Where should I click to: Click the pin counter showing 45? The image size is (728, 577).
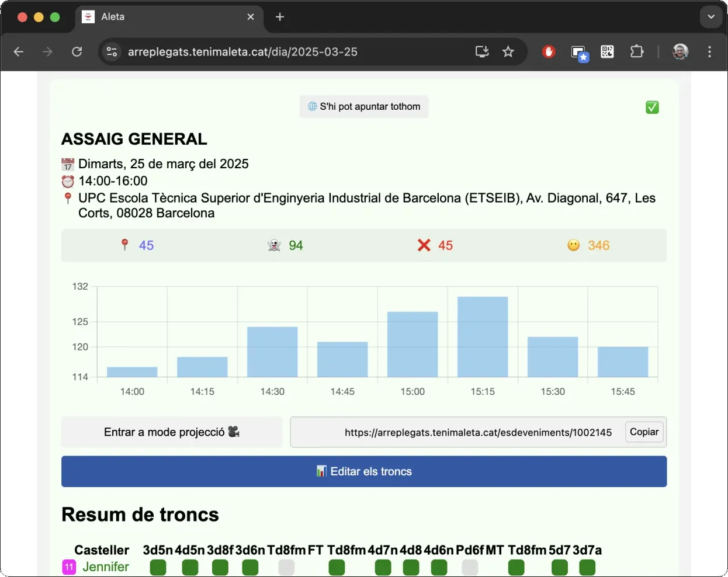click(x=137, y=245)
